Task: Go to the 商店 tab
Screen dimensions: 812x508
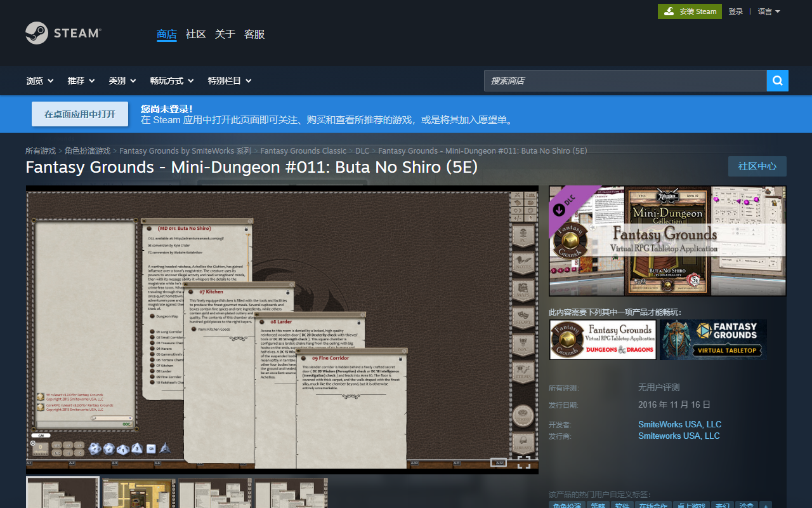Action: point(167,34)
